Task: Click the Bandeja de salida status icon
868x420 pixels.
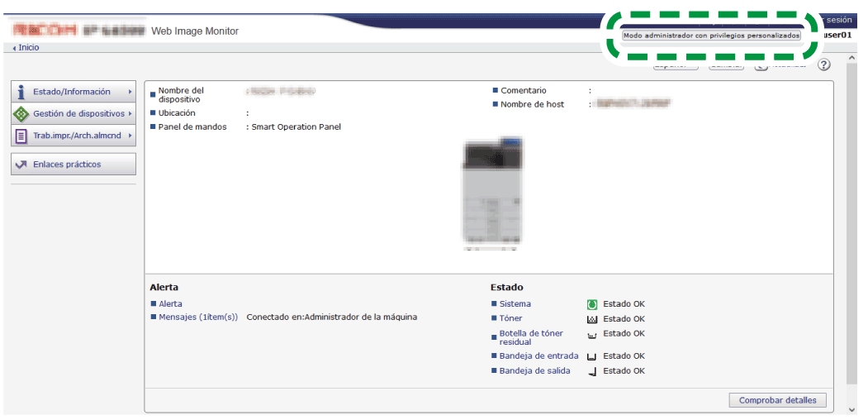Action: tap(591, 371)
